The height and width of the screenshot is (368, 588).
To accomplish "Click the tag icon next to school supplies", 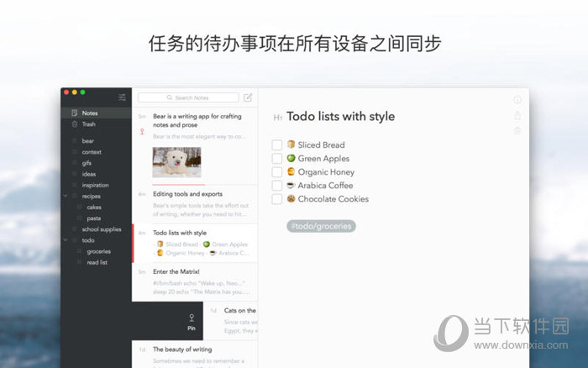I will (74, 229).
